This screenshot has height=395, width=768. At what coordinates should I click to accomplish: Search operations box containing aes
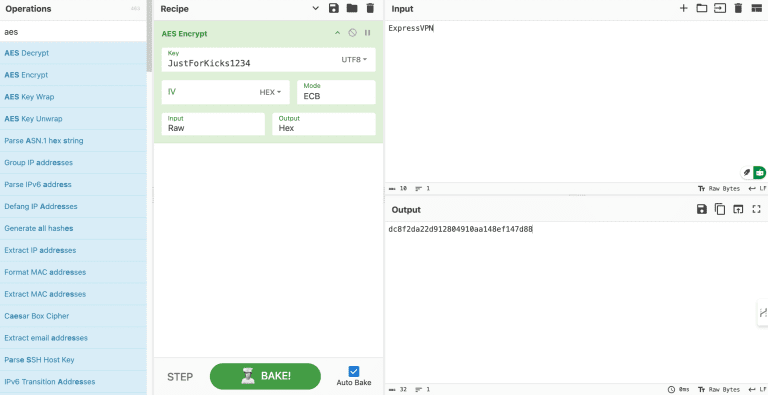[x=73, y=32]
